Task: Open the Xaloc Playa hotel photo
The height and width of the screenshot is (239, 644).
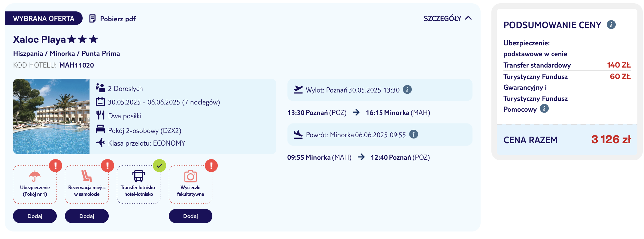Action: coord(51,116)
